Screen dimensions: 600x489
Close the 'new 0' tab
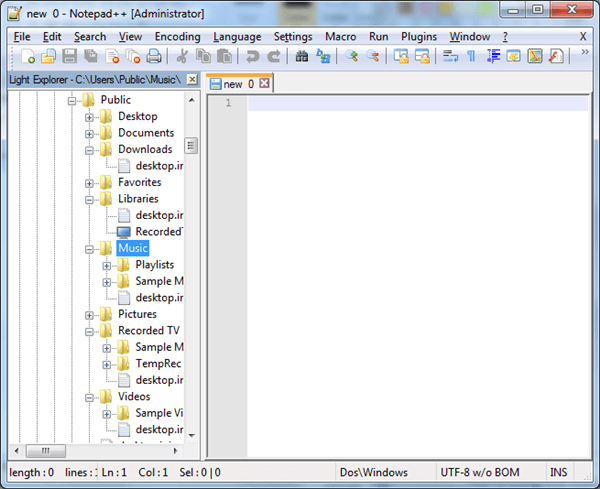tap(264, 84)
